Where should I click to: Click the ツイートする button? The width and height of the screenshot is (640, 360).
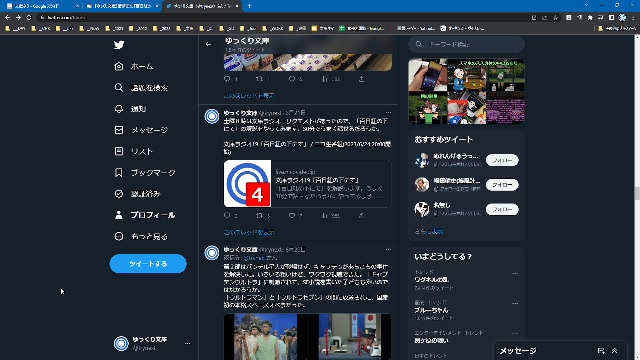pos(148,264)
